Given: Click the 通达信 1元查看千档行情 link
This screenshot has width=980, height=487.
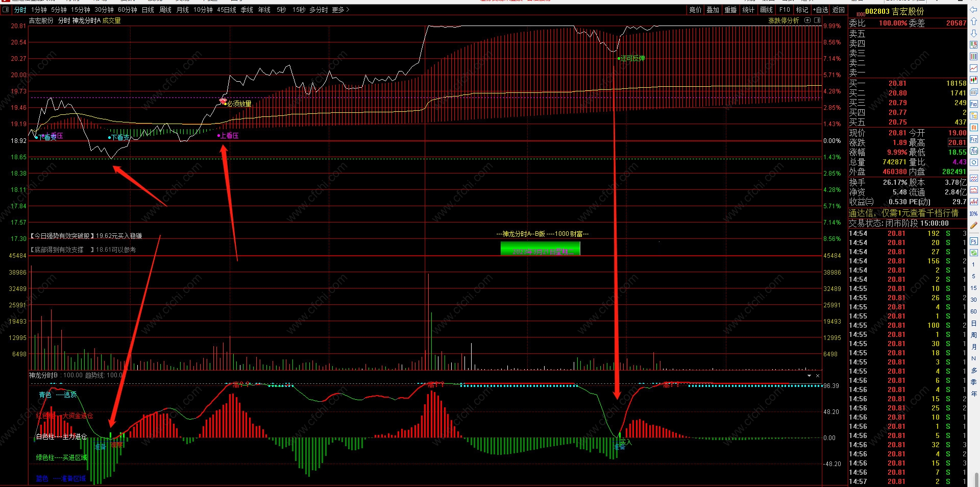Looking at the screenshot, I should (x=903, y=213).
